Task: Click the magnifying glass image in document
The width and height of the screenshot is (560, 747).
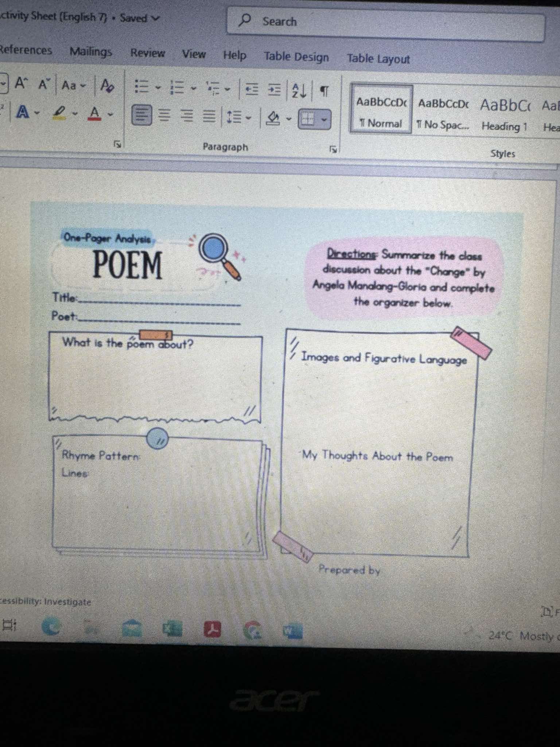Action: tap(220, 257)
